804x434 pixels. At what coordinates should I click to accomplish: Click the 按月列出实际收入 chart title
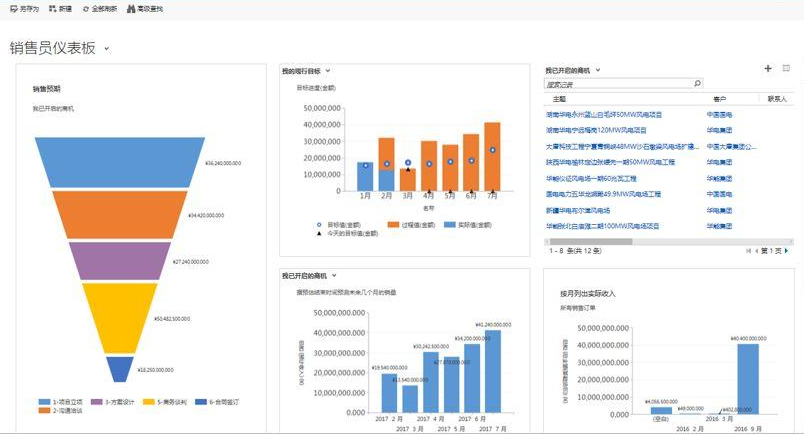[x=588, y=293]
